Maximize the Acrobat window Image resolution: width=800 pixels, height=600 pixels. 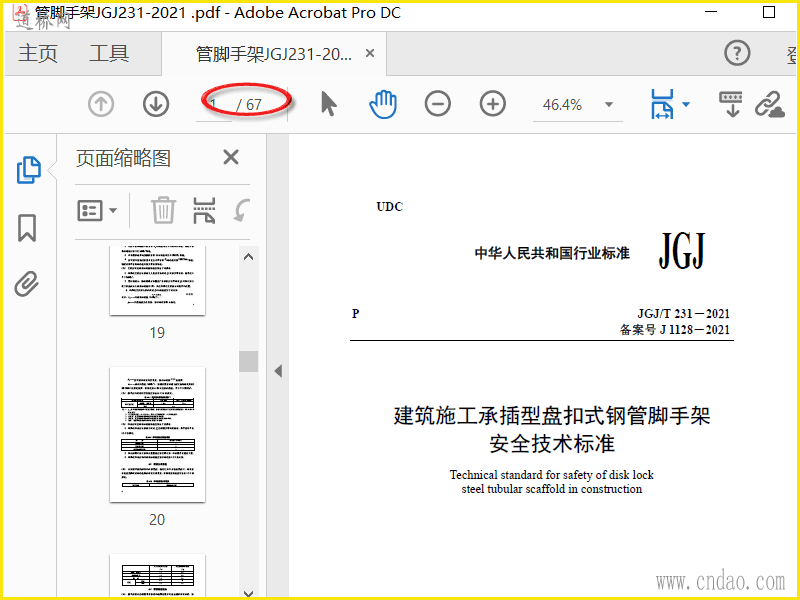769,12
